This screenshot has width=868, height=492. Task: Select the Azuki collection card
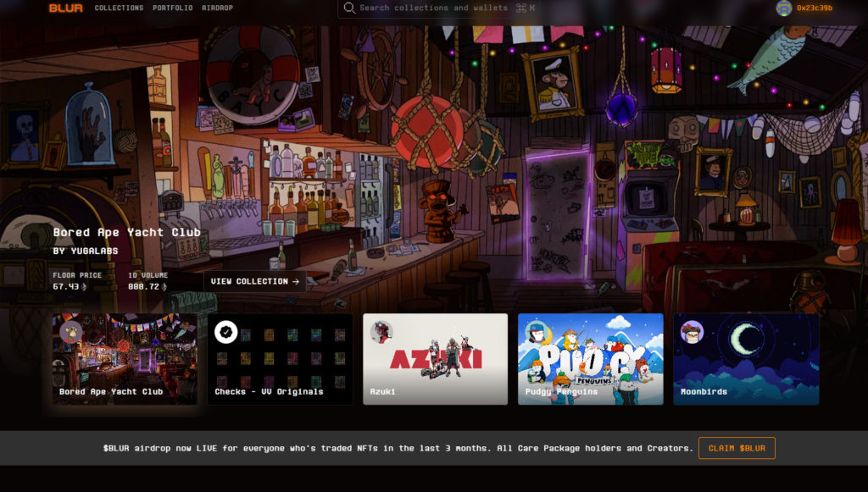click(435, 359)
